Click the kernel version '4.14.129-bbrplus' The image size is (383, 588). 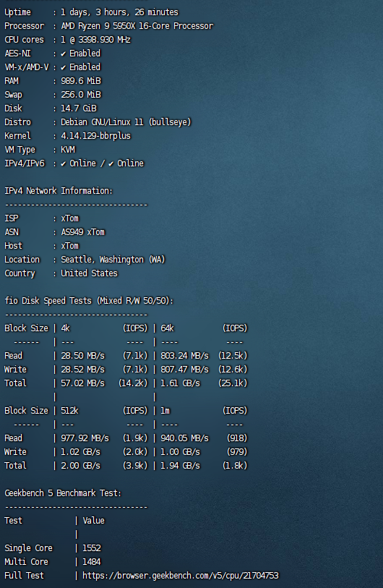pos(95,136)
